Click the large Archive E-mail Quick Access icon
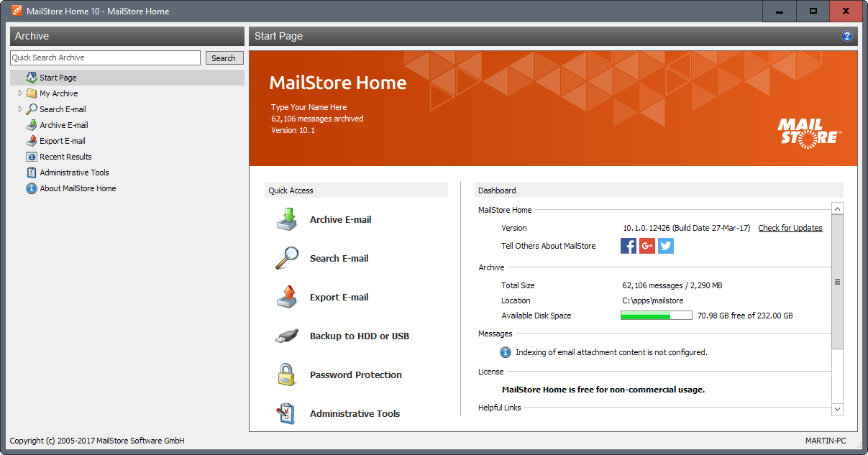868x455 pixels. click(287, 219)
